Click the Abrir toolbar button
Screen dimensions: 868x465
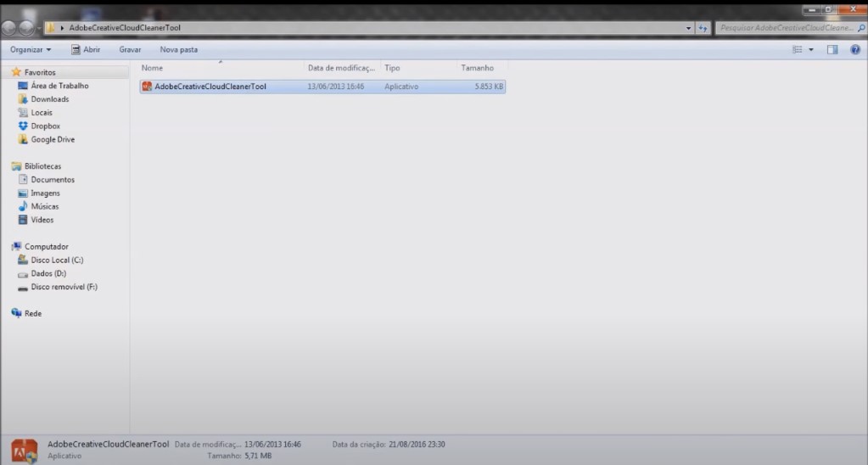click(86, 49)
